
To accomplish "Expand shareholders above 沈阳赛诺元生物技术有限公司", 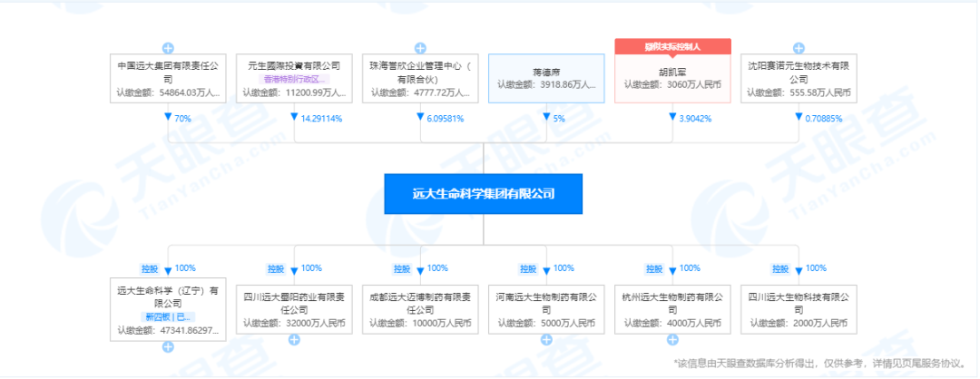I will click(x=799, y=48).
